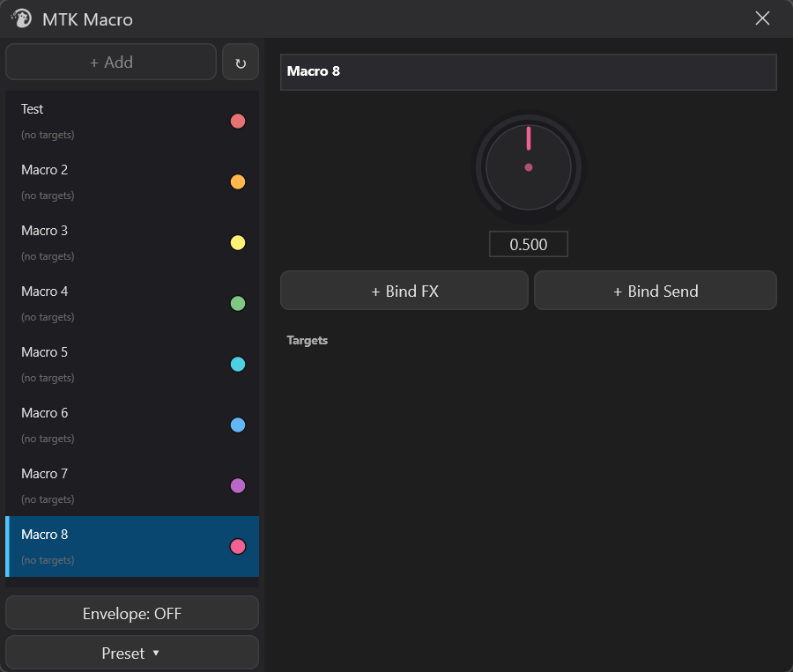Open the Preset dropdown menu

click(132, 653)
